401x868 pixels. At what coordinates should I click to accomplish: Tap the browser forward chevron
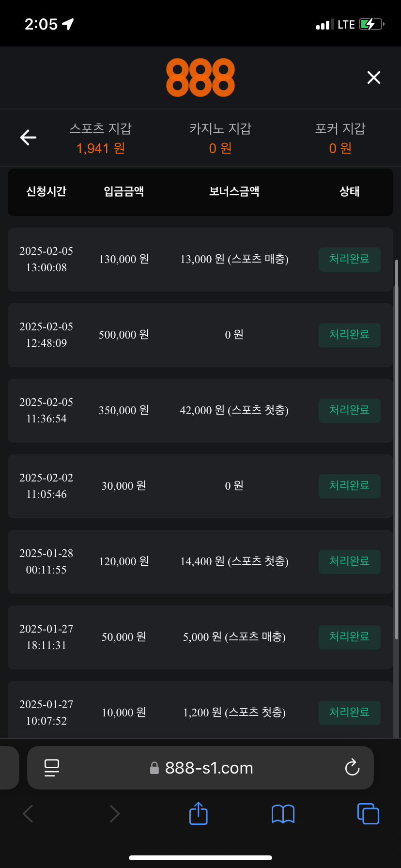pos(114,814)
